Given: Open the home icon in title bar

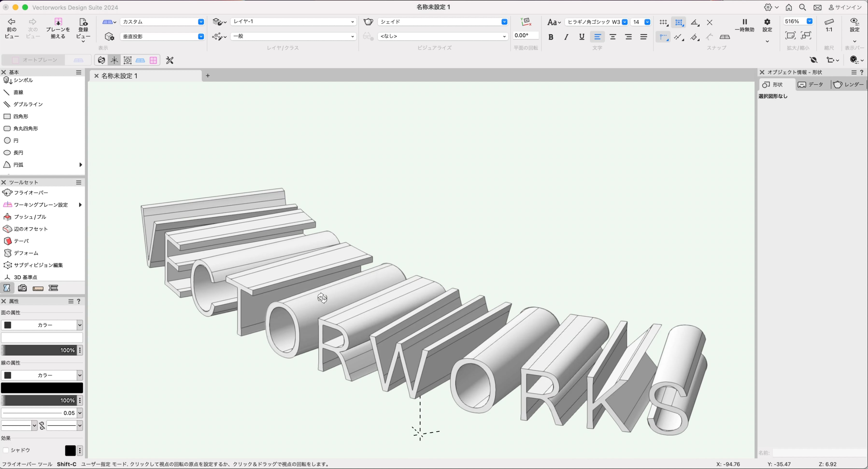Looking at the screenshot, I should (789, 7).
